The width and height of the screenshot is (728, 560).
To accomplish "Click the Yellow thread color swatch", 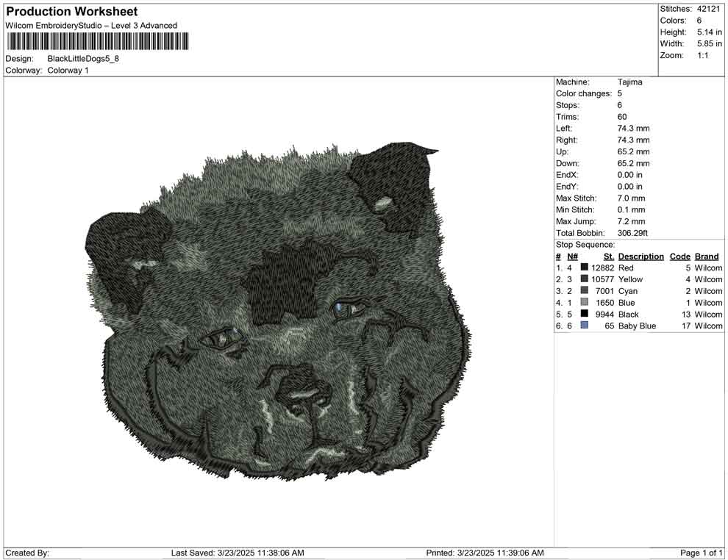I will (584, 279).
